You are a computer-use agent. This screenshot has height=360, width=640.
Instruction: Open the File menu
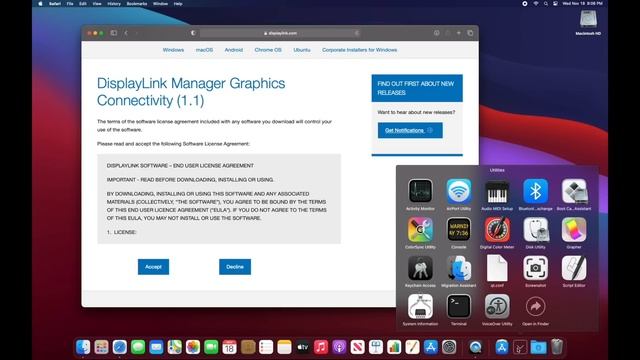click(x=70, y=4)
